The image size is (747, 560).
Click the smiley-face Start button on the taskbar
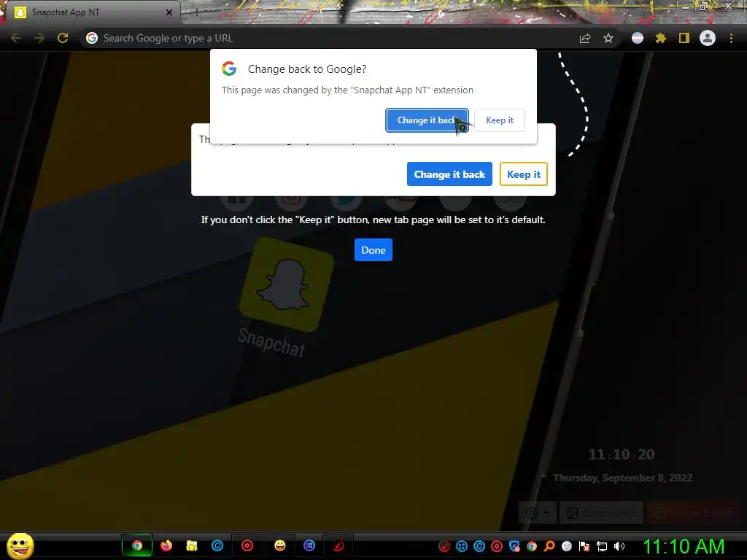(x=20, y=545)
